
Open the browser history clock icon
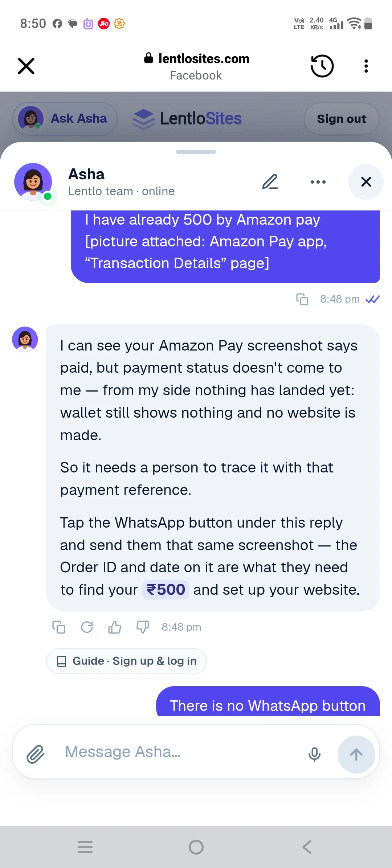(322, 66)
